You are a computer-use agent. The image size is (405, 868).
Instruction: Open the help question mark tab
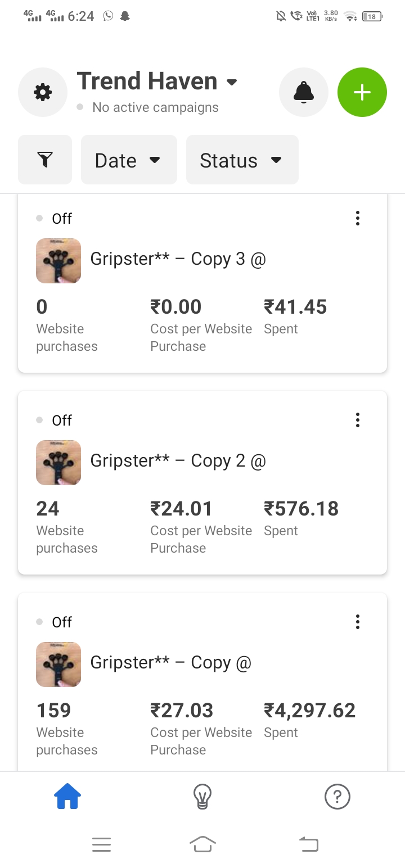[x=337, y=797]
